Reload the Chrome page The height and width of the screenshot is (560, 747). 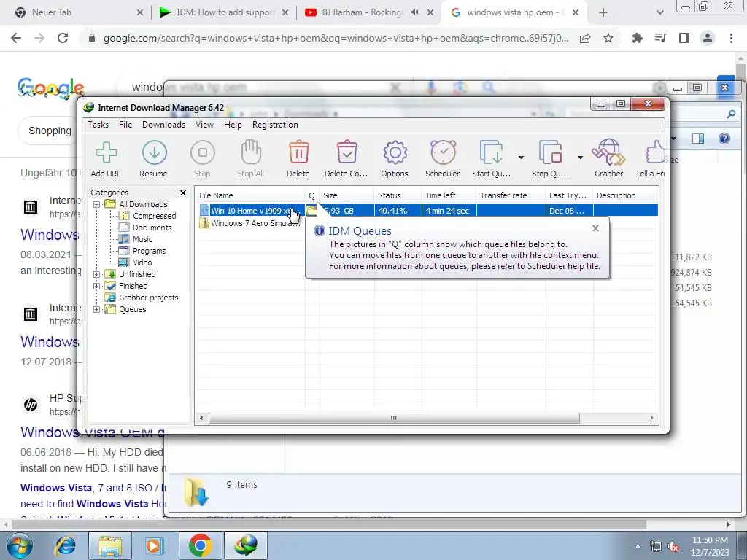(x=63, y=39)
